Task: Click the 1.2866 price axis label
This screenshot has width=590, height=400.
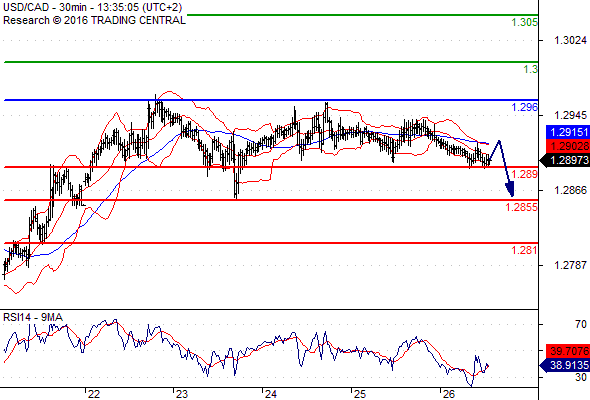Action: pyautogui.click(x=570, y=190)
